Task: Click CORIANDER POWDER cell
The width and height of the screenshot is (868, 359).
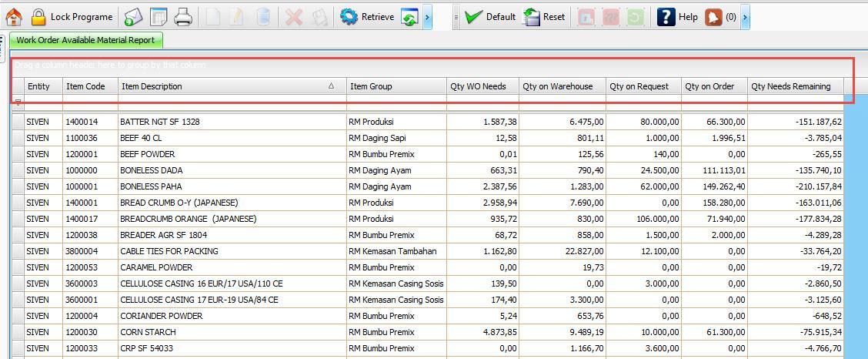Action: click(232, 316)
